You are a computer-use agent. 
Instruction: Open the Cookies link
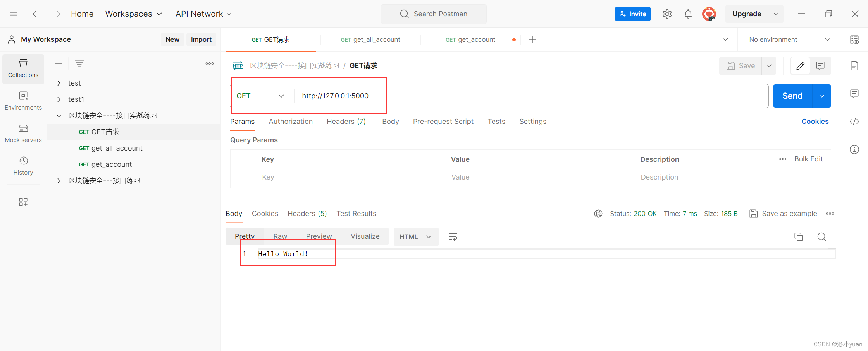[815, 122]
